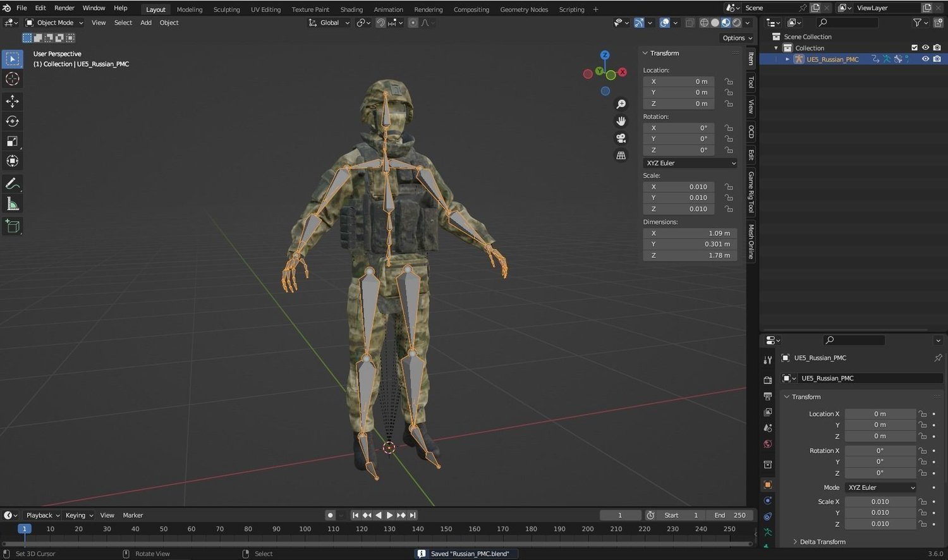Click the Options button in viewport header

pyautogui.click(x=737, y=38)
